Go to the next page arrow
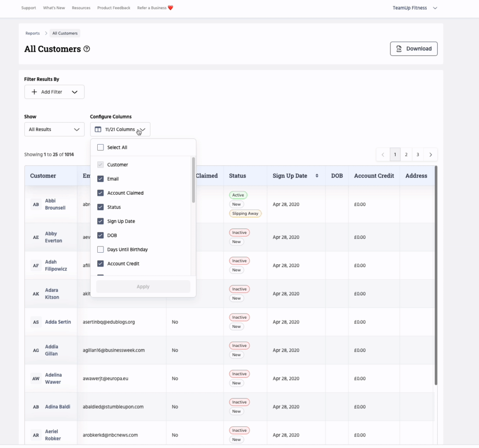Screen dimensions: 479x448 pos(431,155)
